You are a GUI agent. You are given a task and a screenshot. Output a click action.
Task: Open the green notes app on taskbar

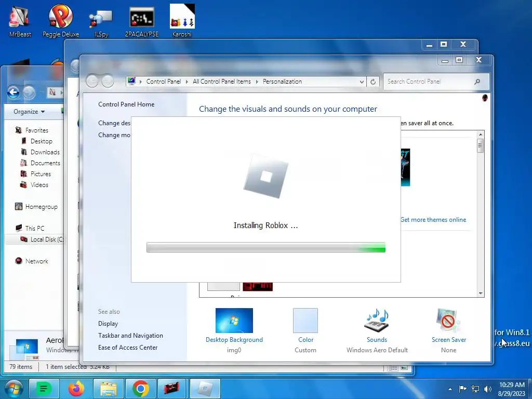pos(44,389)
